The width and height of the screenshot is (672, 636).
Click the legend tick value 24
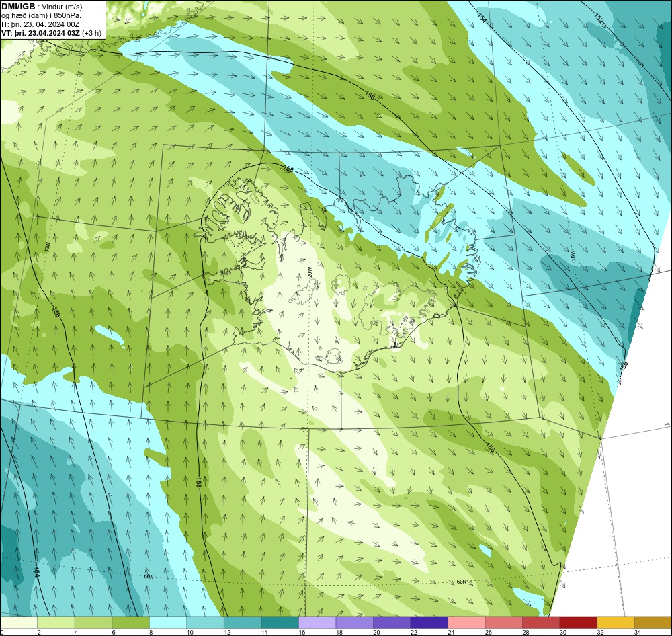(x=451, y=632)
